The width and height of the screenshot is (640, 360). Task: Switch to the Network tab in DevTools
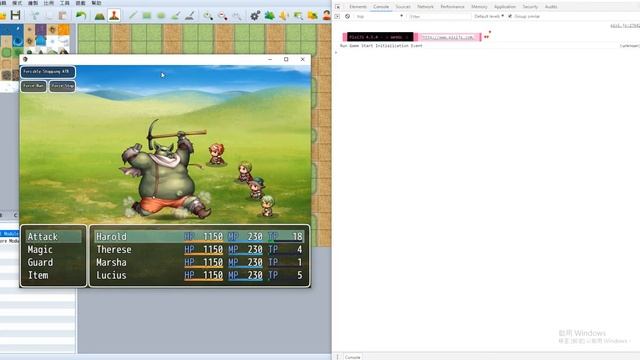(x=425, y=7)
